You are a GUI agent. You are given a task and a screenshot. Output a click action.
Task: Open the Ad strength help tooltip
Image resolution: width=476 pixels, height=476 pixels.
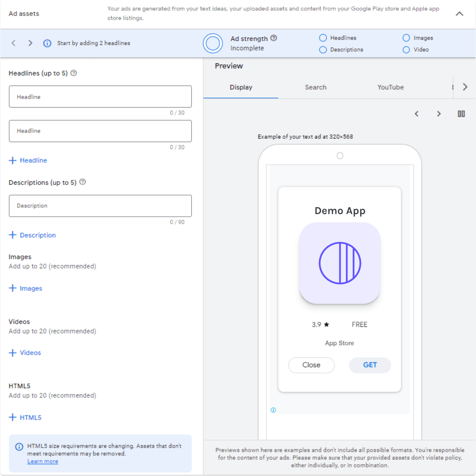pos(274,38)
